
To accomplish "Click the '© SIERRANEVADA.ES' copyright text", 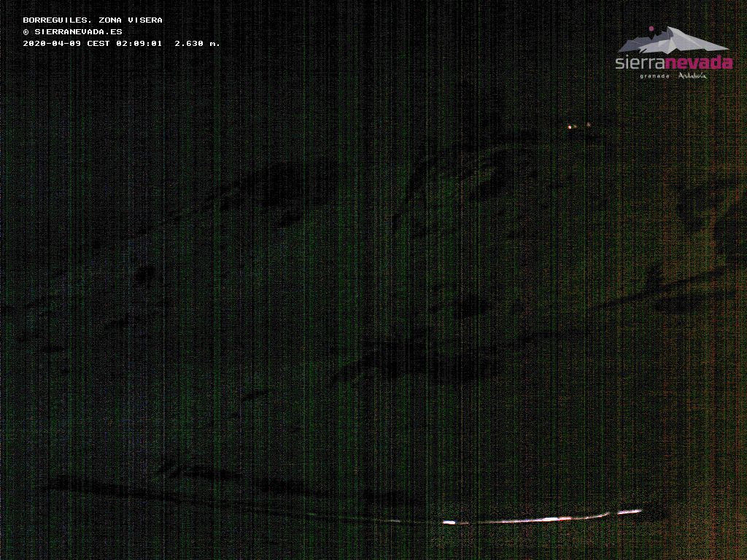I will (x=73, y=32).
